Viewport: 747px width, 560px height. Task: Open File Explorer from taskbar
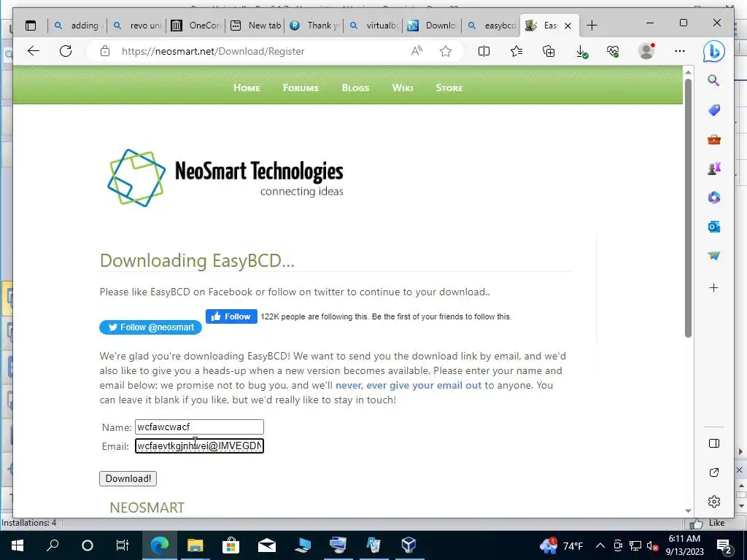click(x=195, y=545)
